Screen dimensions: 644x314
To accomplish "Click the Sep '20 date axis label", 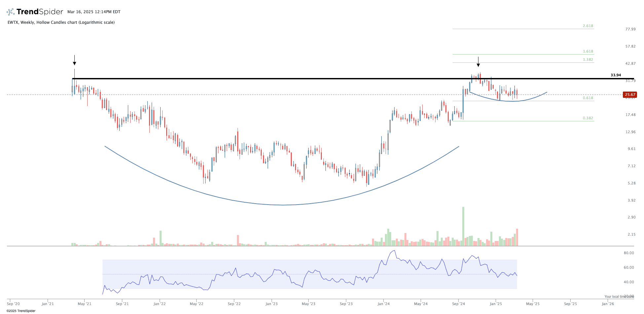I will [13, 304].
